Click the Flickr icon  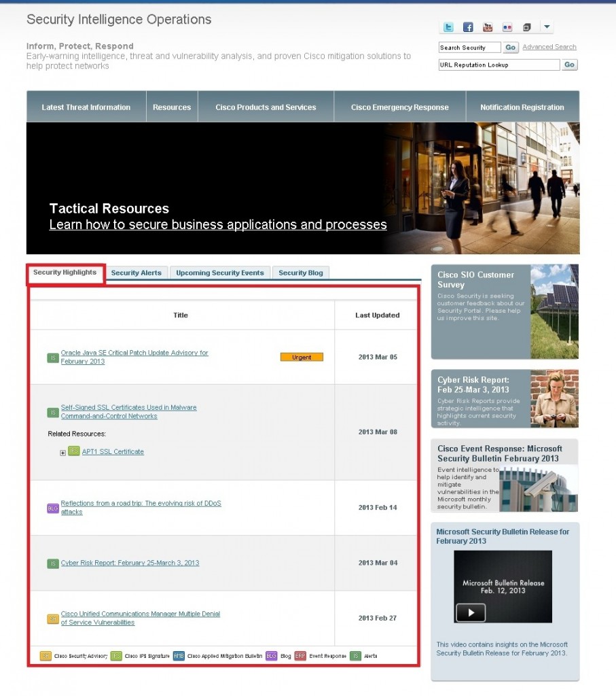click(x=507, y=27)
